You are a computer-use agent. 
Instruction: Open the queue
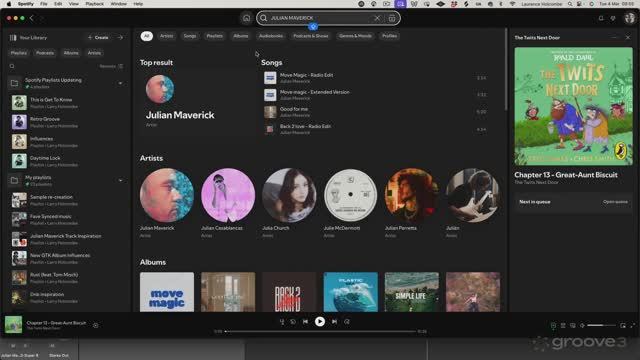pyautogui.click(x=563, y=325)
